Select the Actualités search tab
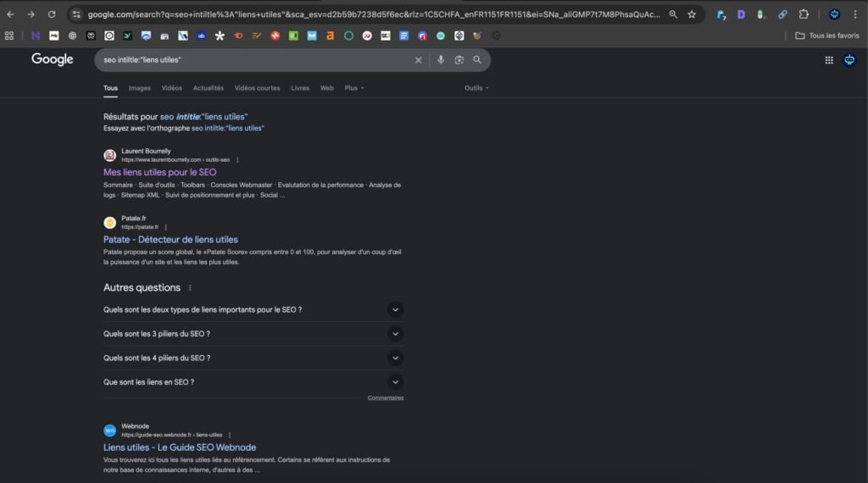The width and height of the screenshot is (868, 483). (x=209, y=88)
